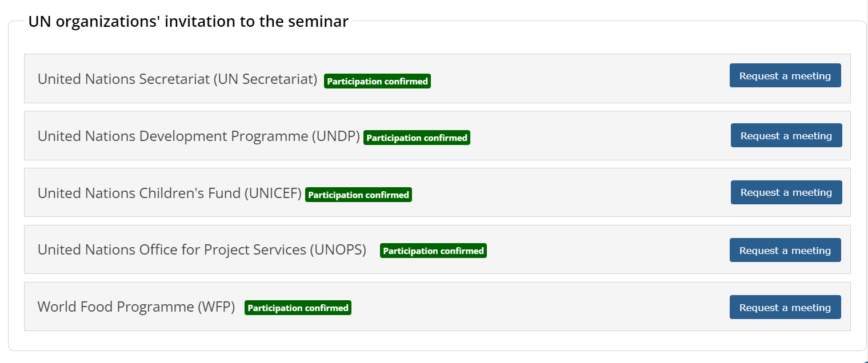868x363 pixels.
Task: Click UNOPS's Participation confirmed badge
Action: click(433, 251)
